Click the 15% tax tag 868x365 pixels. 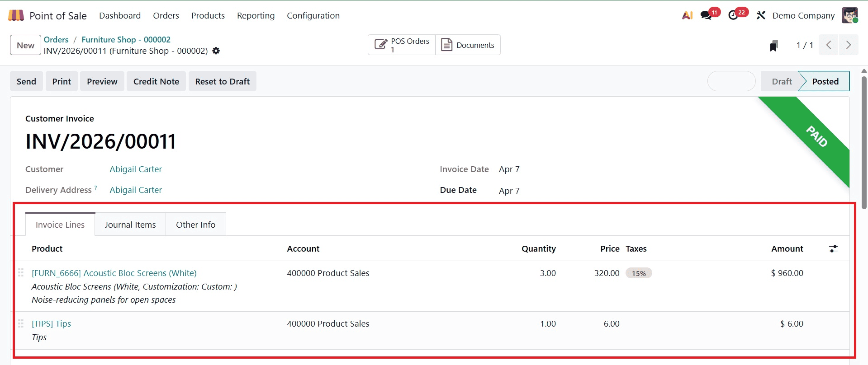pos(639,273)
